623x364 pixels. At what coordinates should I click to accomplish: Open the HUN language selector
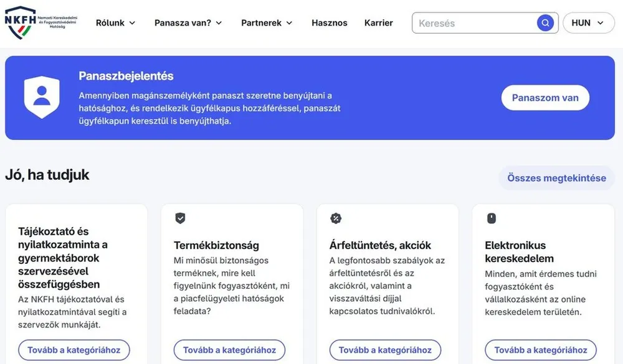click(x=588, y=22)
